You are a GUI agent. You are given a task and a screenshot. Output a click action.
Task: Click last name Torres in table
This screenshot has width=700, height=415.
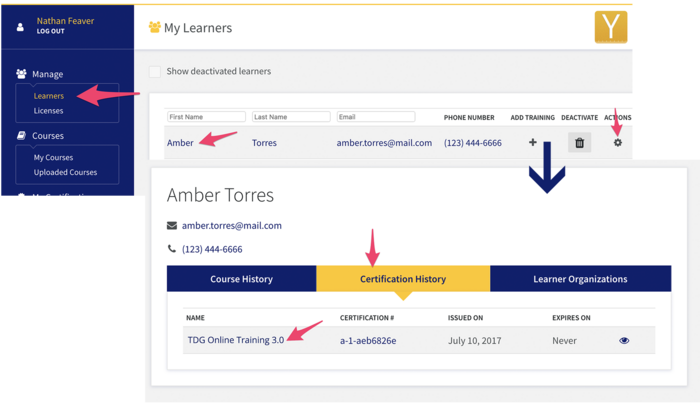coord(264,143)
